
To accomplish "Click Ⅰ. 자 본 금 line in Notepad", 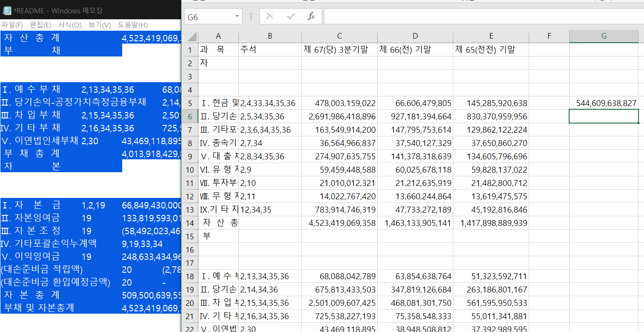I will (x=90, y=204).
